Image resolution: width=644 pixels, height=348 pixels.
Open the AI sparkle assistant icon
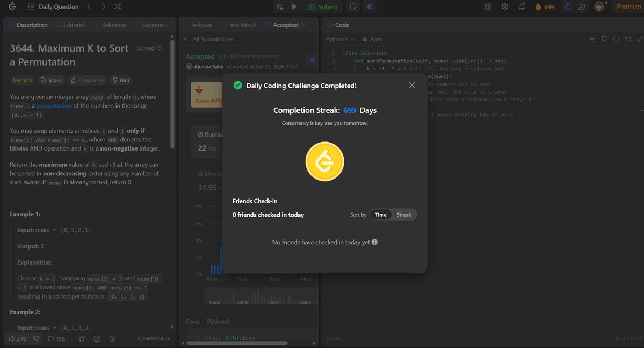[x=370, y=6]
